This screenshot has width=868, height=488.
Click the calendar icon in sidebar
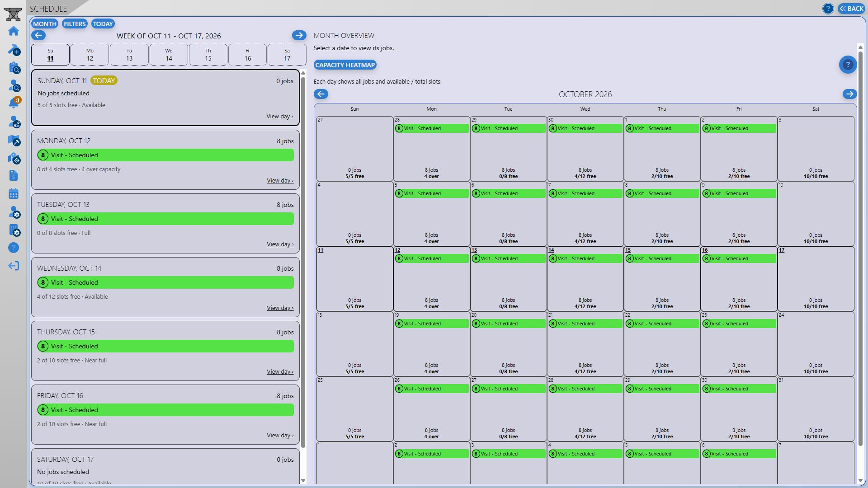(x=14, y=194)
